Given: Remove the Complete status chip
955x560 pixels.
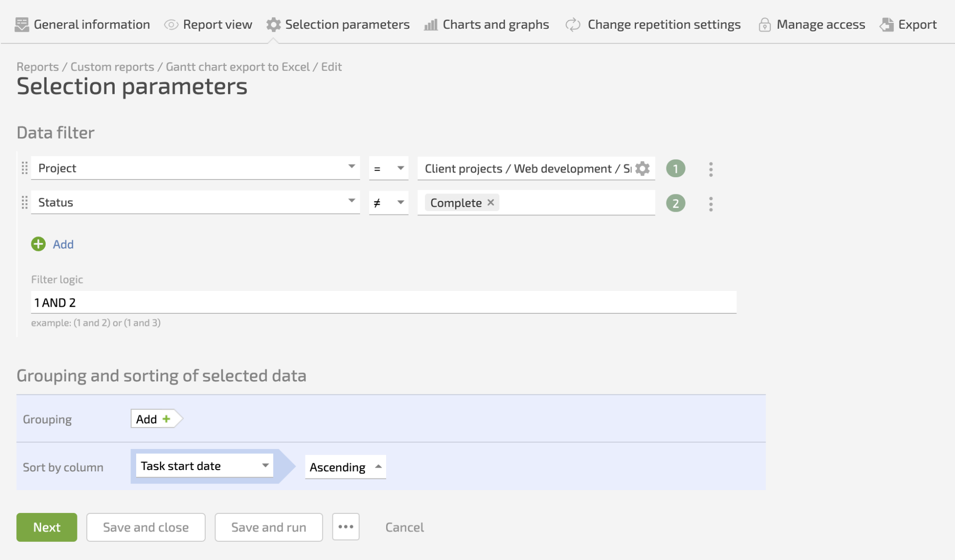Looking at the screenshot, I should click(x=491, y=202).
